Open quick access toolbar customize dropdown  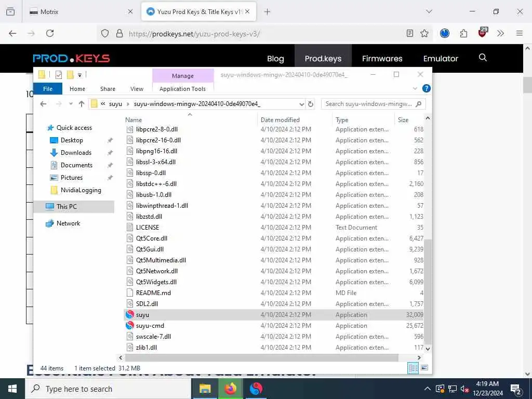point(79,75)
